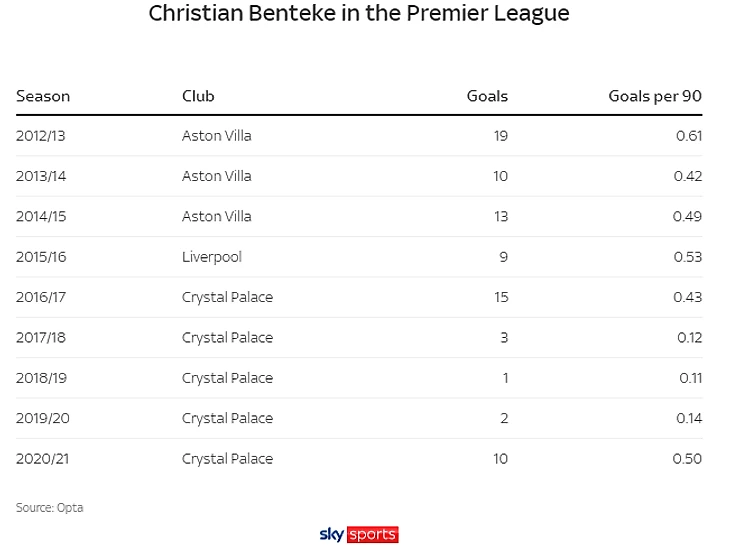Select the 0.53 goals per 90 value
Viewport: 730px width, 551px height.
click(688, 257)
